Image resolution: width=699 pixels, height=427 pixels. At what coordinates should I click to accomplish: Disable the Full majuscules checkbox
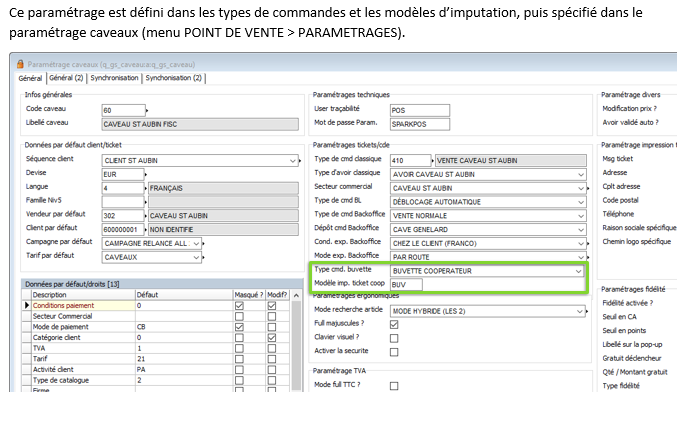[x=394, y=324]
